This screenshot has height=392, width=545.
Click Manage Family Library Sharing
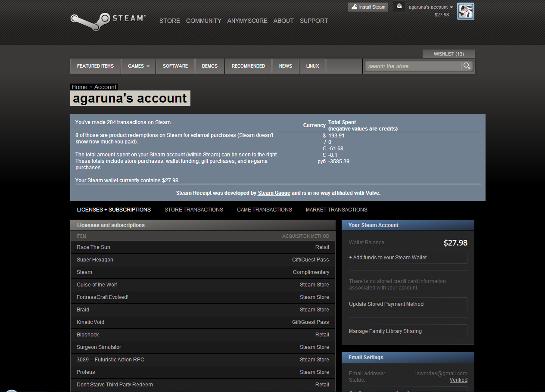click(408, 331)
